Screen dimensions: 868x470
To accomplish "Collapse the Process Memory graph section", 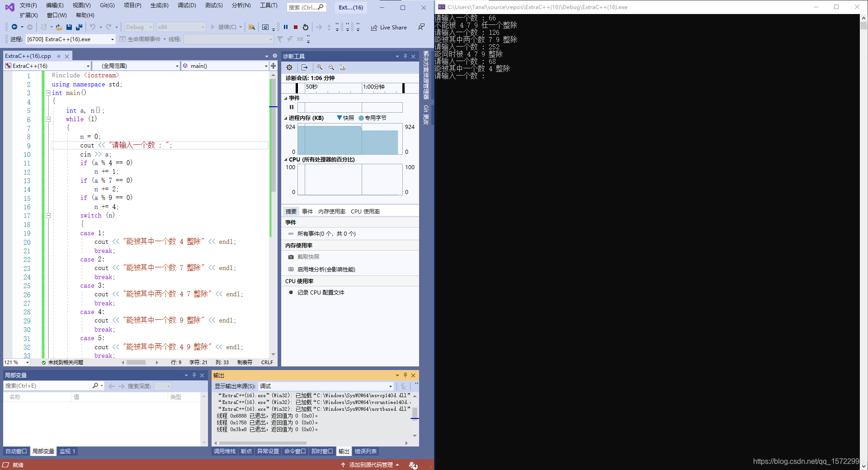I will [x=286, y=118].
